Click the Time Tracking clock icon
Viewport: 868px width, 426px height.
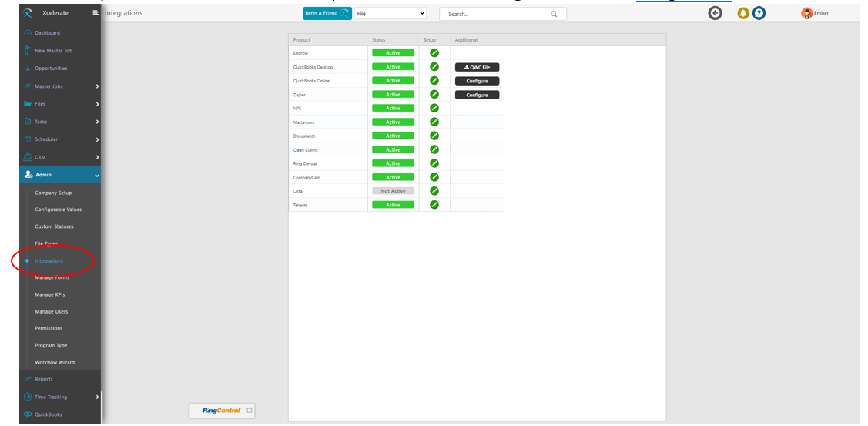click(x=28, y=397)
